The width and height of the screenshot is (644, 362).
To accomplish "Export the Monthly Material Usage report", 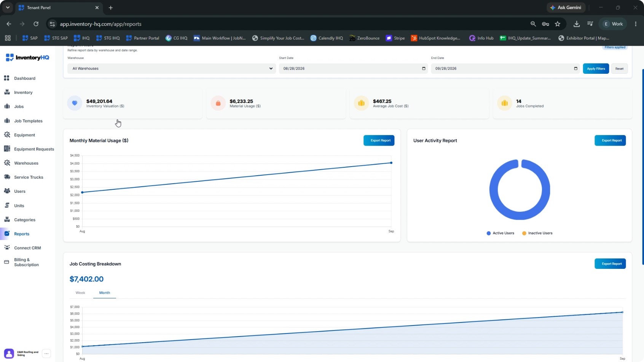I will (x=379, y=140).
